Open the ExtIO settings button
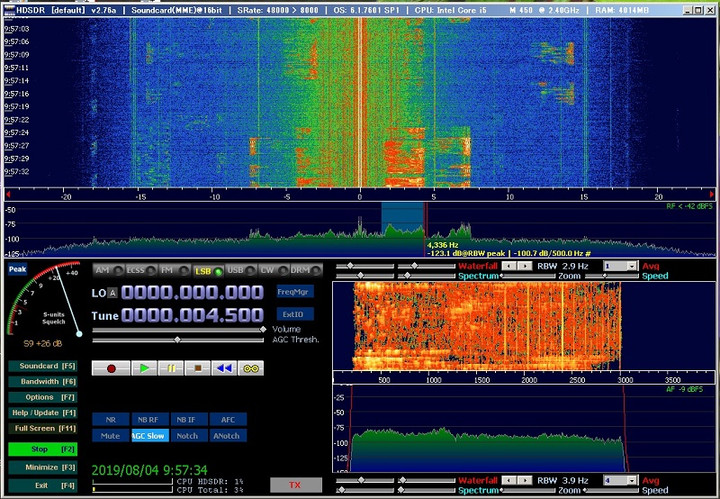Screen dimensions: 720x499 (x=295, y=314)
